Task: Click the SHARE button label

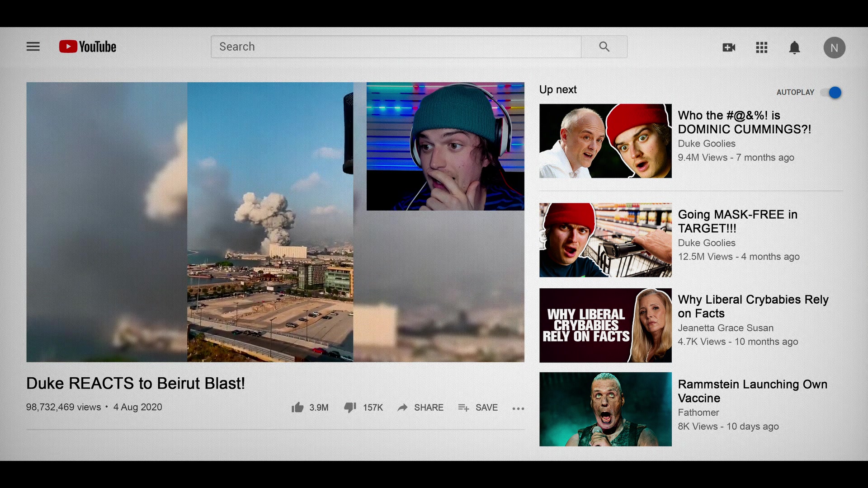Action: coord(429,408)
